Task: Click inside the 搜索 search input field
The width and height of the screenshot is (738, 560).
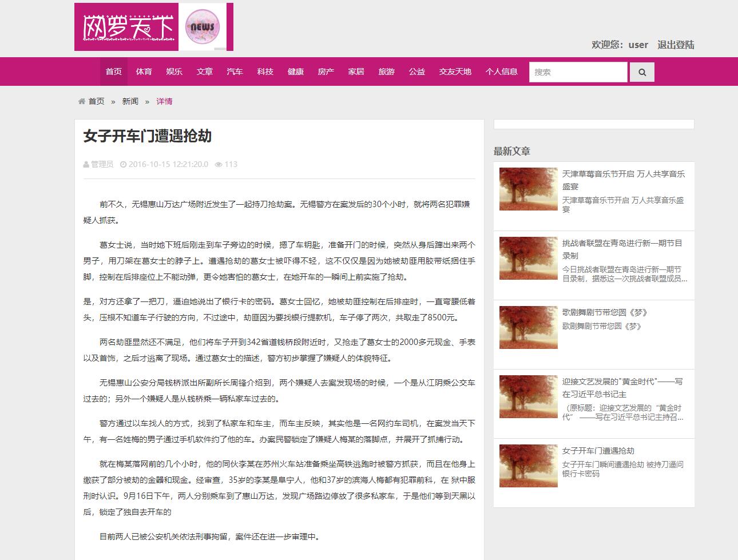Action: pyautogui.click(x=578, y=72)
